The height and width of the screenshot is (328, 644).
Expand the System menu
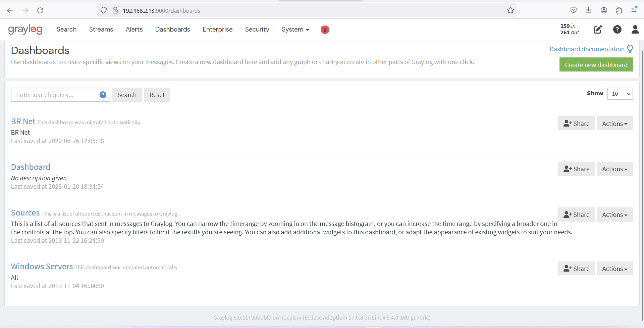tap(295, 30)
